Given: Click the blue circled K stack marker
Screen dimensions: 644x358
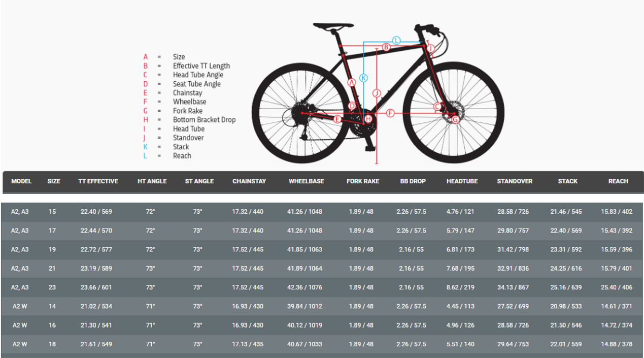Looking at the screenshot, I should tap(363, 78).
